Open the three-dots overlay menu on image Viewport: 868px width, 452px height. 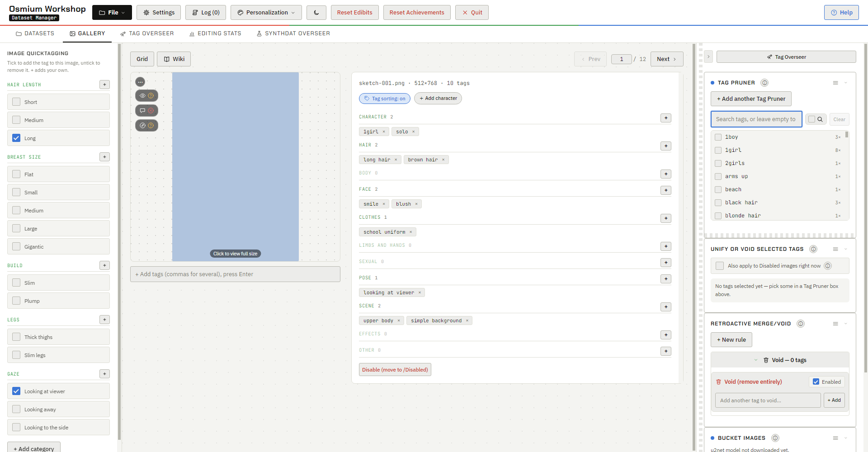(140, 82)
